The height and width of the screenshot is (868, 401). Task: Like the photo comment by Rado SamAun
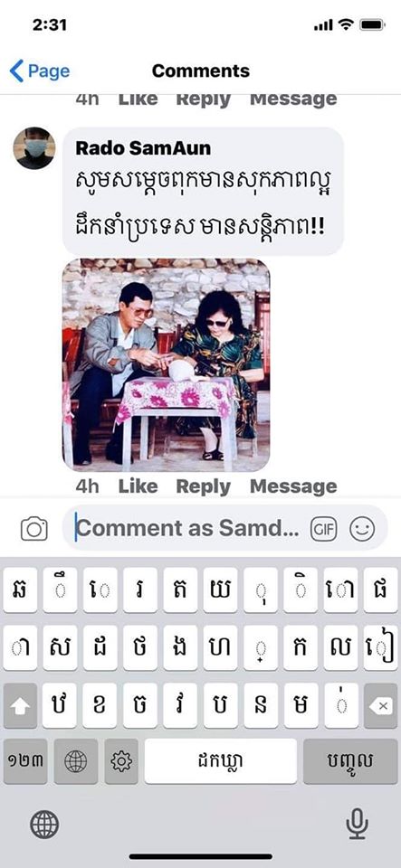coord(138,486)
